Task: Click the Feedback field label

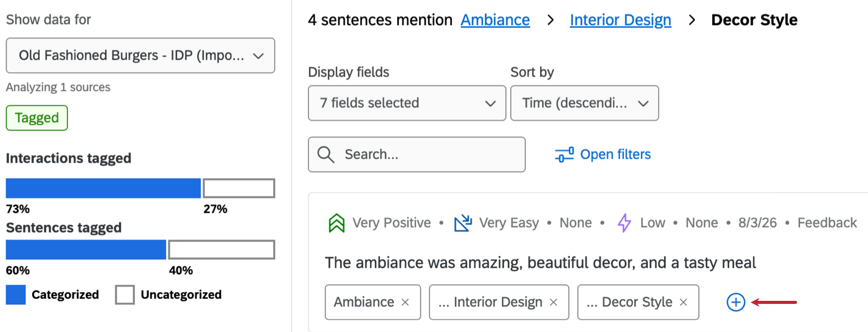Action: 827,223
